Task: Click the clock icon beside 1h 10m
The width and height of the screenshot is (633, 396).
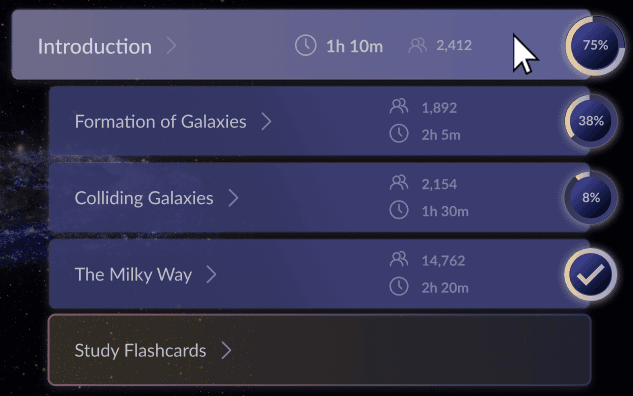Action: [305, 45]
